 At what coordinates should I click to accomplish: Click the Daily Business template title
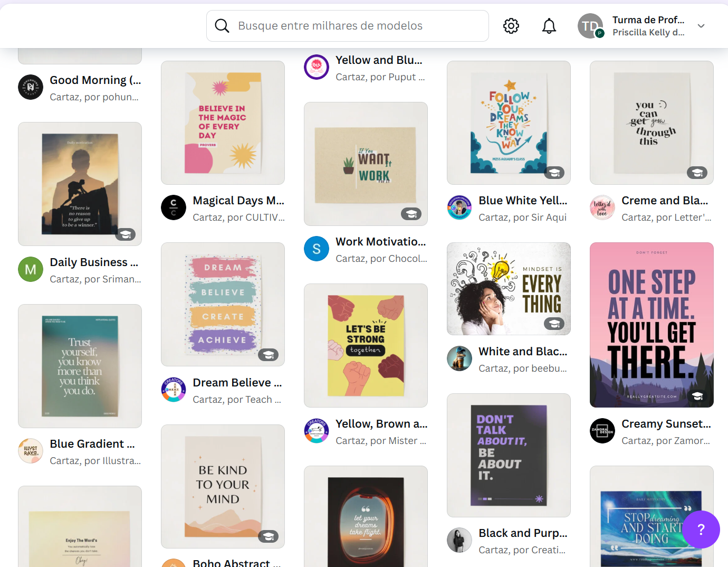(94, 262)
